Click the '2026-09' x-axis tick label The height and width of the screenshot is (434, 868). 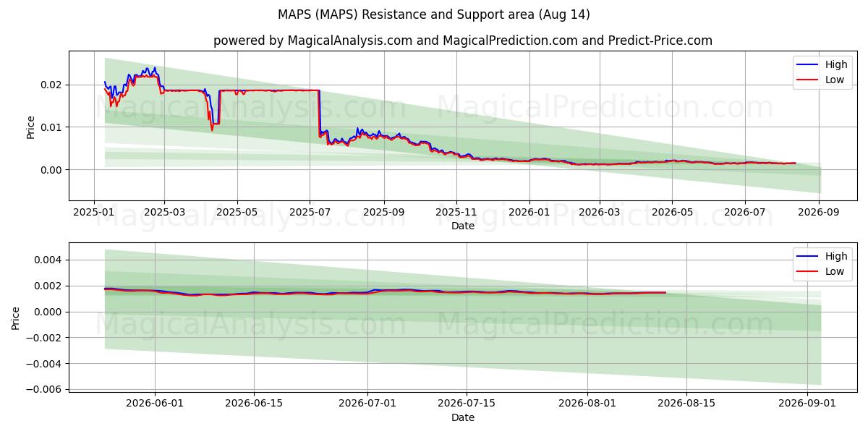(819, 213)
